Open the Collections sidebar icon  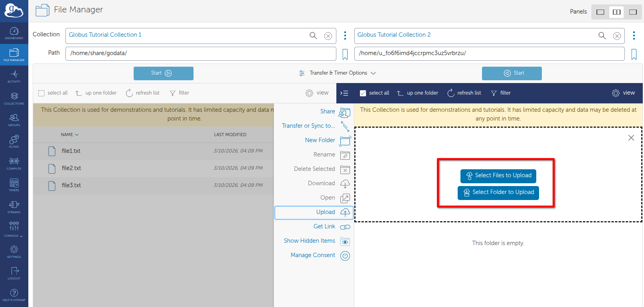click(x=14, y=99)
